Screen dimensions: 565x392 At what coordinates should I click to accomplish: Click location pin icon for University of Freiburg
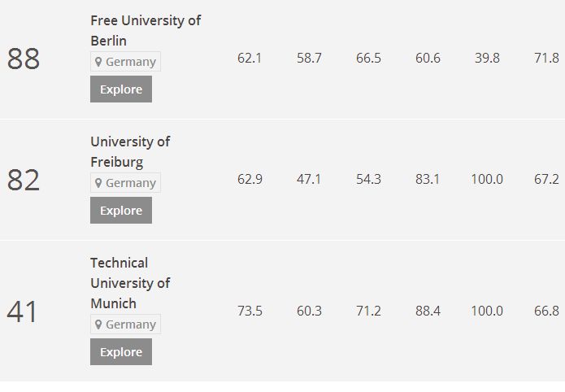(x=98, y=183)
